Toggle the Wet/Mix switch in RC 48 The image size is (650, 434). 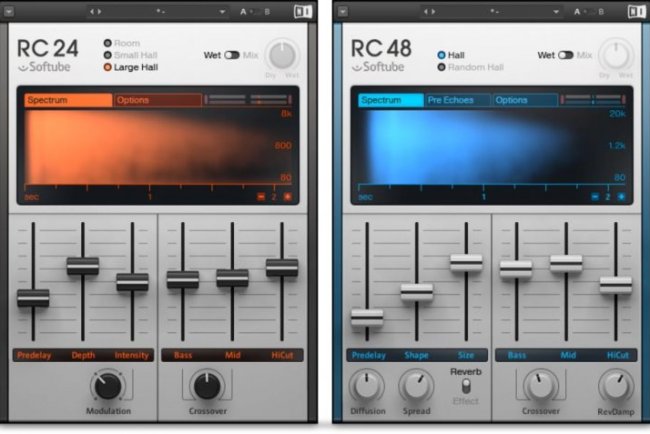(565, 55)
